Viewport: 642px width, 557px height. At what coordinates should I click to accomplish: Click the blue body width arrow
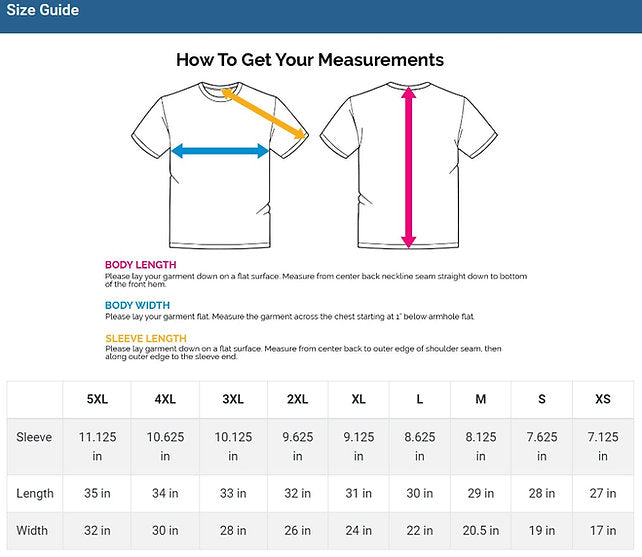pyautogui.click(x=220, y=151)
